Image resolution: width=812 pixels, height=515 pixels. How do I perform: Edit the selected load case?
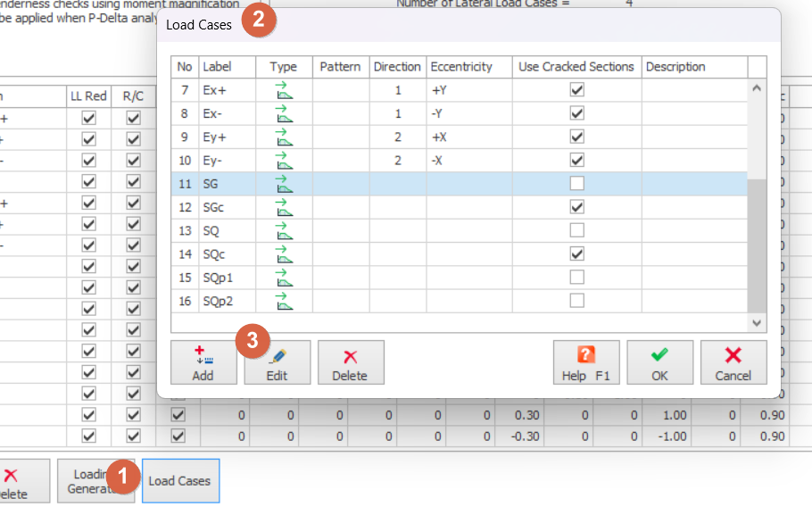(x=277, y=362)
